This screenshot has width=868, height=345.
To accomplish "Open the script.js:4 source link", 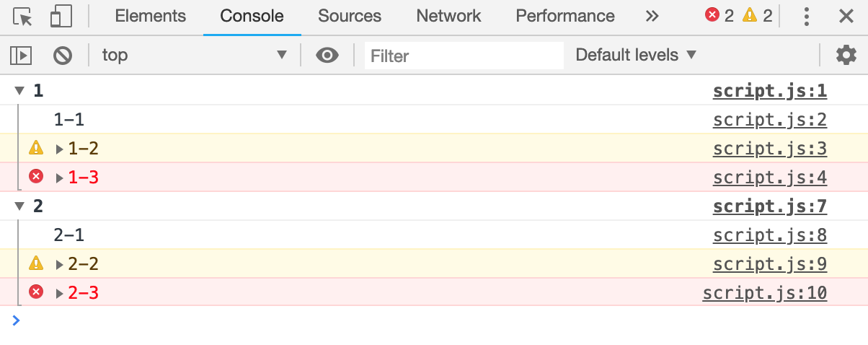I will pyautogui.click(x=769, y=178).
